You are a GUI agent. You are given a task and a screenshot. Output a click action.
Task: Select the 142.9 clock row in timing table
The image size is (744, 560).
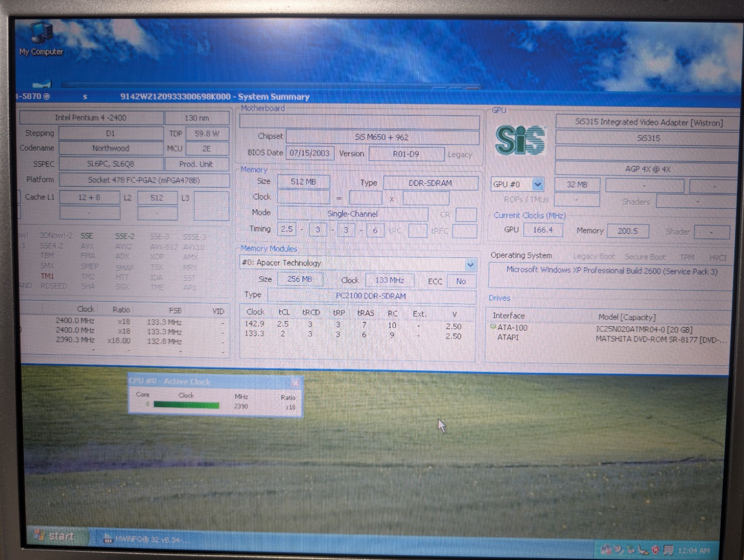(x=357, y=324)
